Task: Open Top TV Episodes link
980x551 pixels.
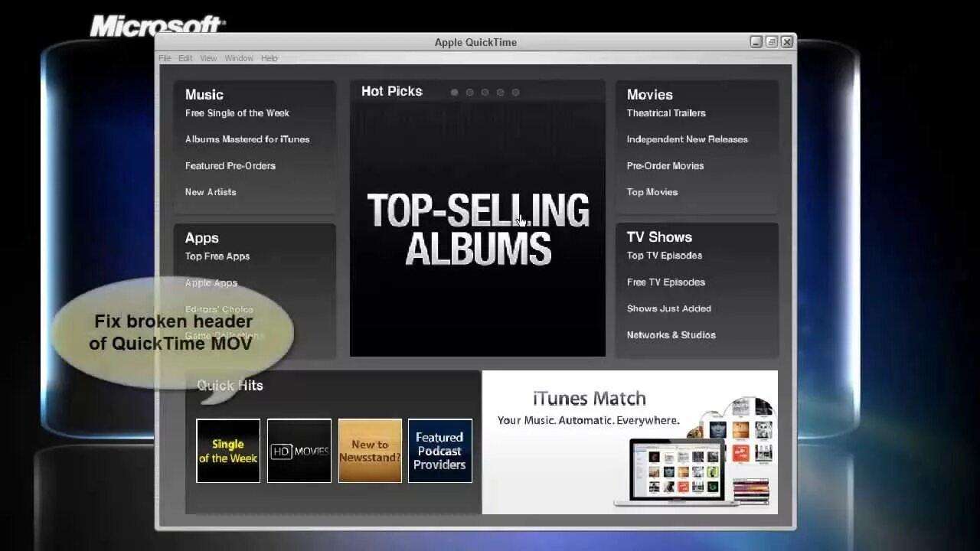Action: point(665,256)
